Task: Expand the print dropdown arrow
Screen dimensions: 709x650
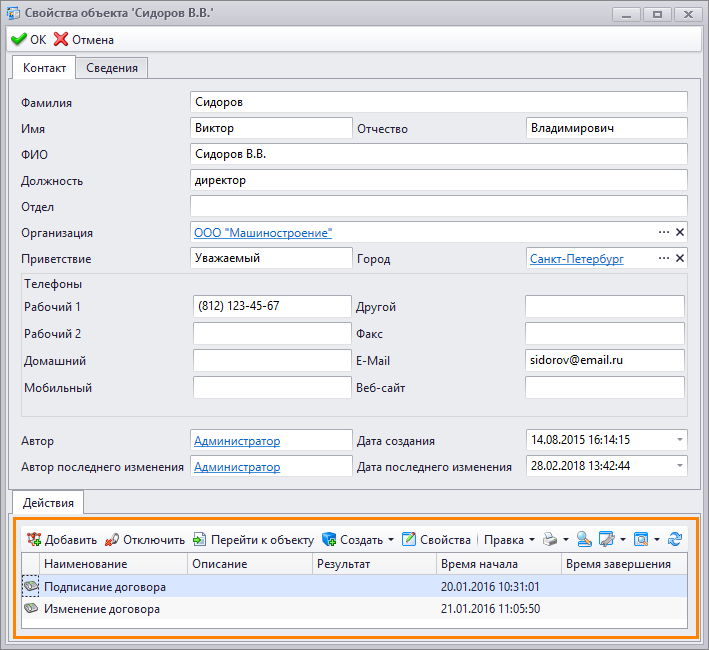Action: pyautogui.click(x=566, y=540)
